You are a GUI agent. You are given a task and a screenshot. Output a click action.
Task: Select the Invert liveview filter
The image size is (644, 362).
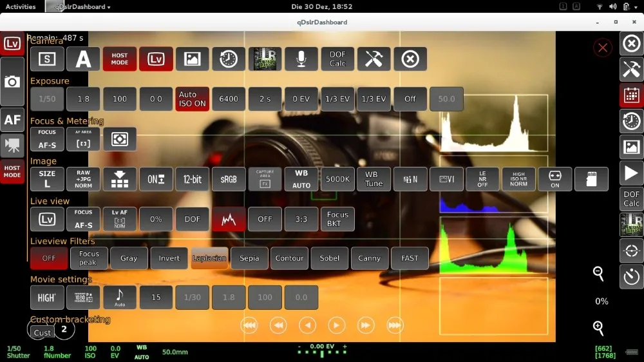tap(169, 258)
